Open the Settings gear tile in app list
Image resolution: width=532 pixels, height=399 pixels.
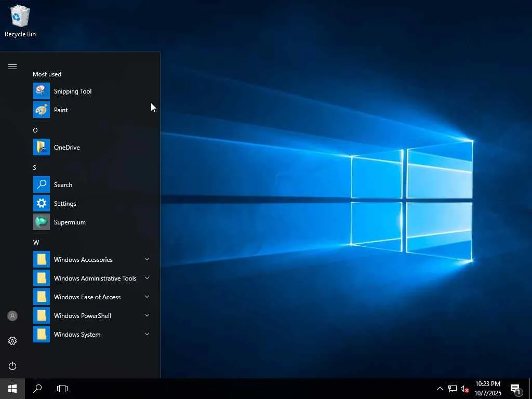click(x=42, y=203)
